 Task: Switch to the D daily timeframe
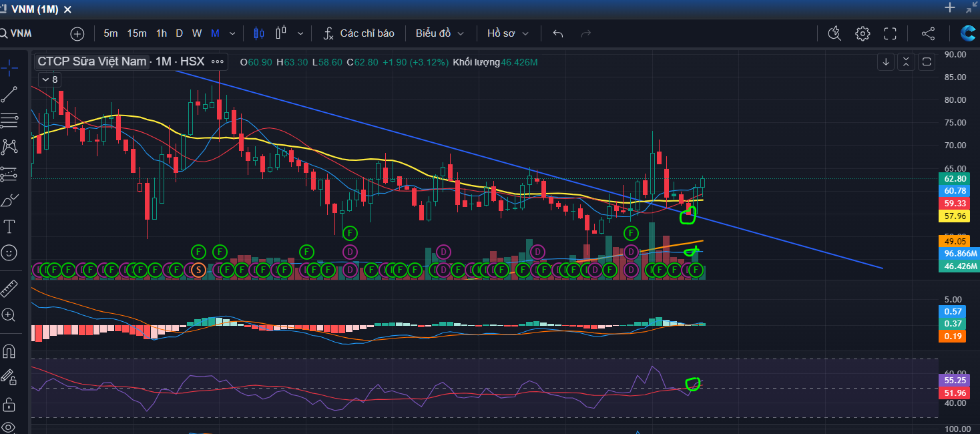click(179, 33)
